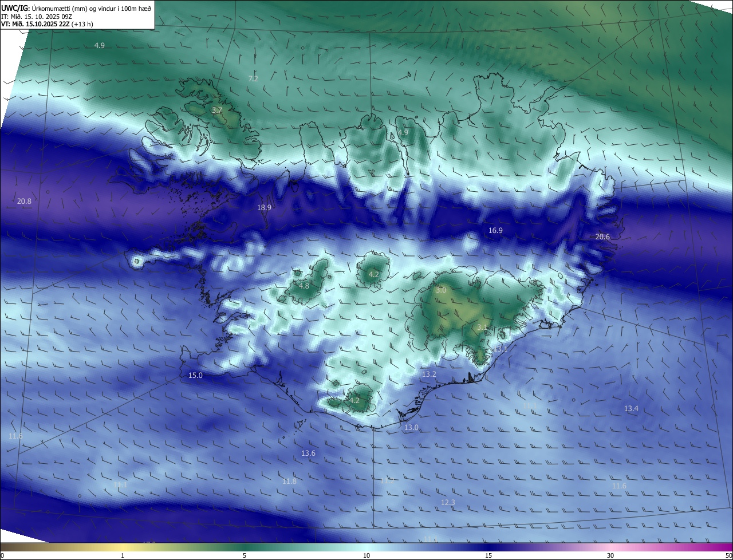This screenshot has width=733, height=560.
Task: Click the 15.0 value off the southwest peninsula
Action: coord(195,375)
